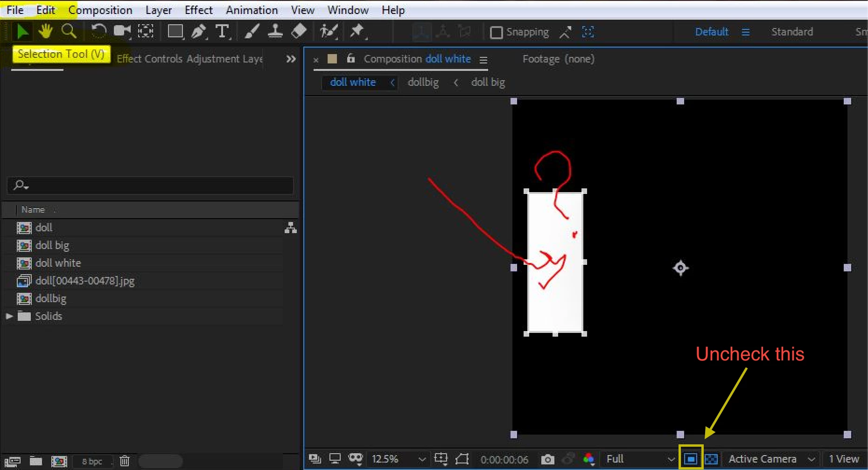
Task: Open the Composition menu
Action: (x=100, y=10)
